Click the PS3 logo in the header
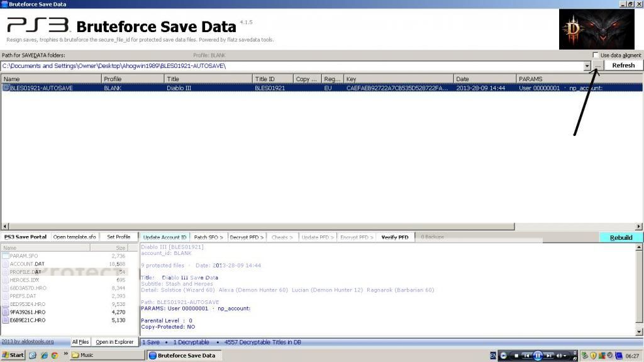 (36, 25)
